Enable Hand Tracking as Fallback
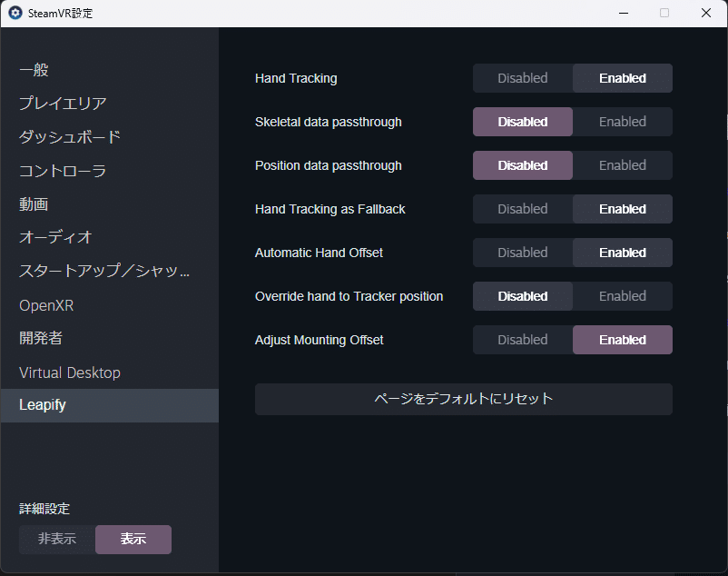This screenshot has width=728, height=576. tap(623, 209)
